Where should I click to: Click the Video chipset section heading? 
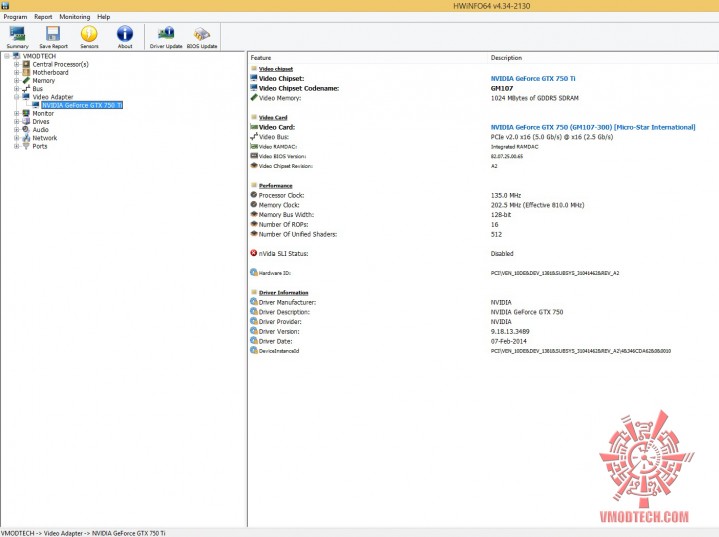[x=276, y=69]
